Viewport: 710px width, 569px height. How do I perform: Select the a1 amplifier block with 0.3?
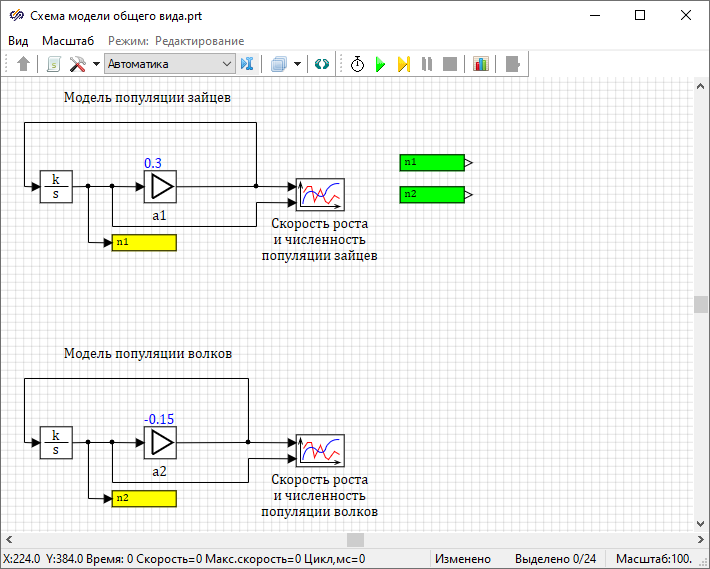click(160, 186)
